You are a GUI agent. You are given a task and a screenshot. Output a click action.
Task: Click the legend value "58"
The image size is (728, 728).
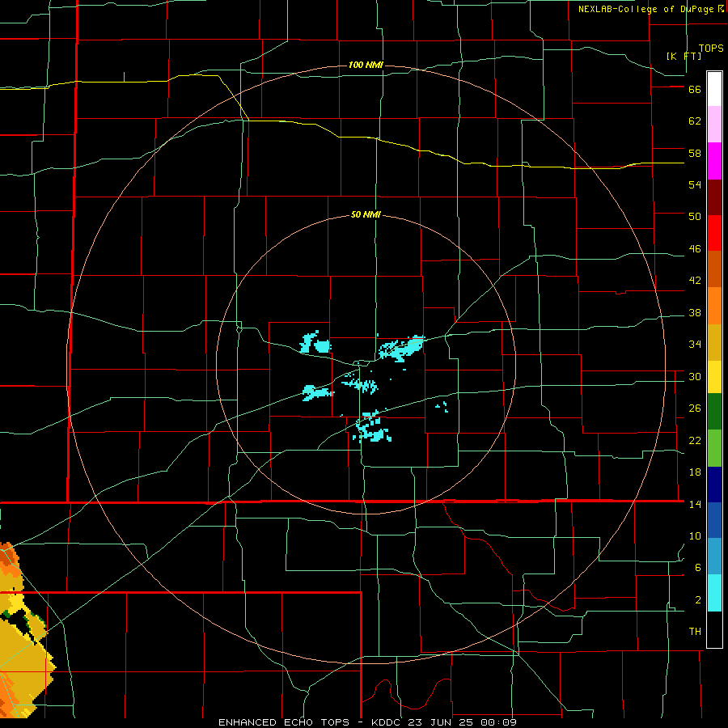point(695,153)
